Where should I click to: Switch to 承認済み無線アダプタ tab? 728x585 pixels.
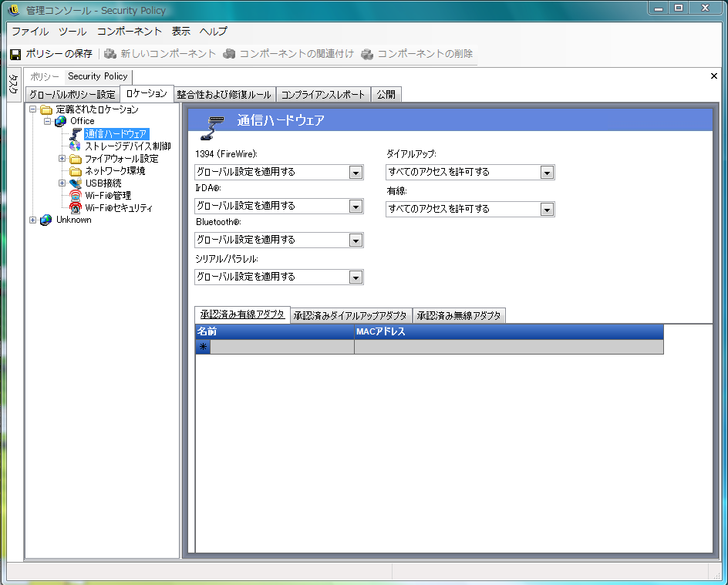point(459,316)
